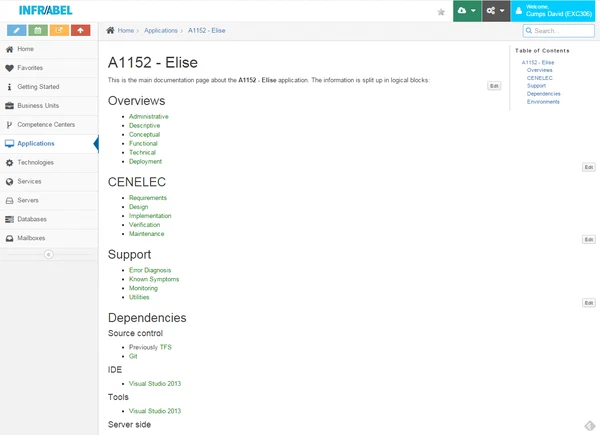Open Deployment overview link
Image resolution: width=600 pixels, height=435 pixels.
click(145, 161)
